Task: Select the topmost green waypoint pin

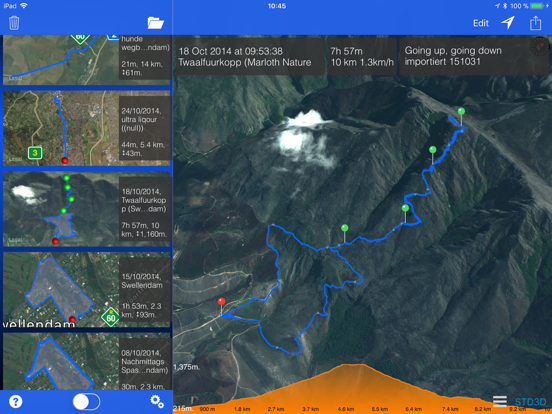Action: pyautogui.click(x=461, y=111)
